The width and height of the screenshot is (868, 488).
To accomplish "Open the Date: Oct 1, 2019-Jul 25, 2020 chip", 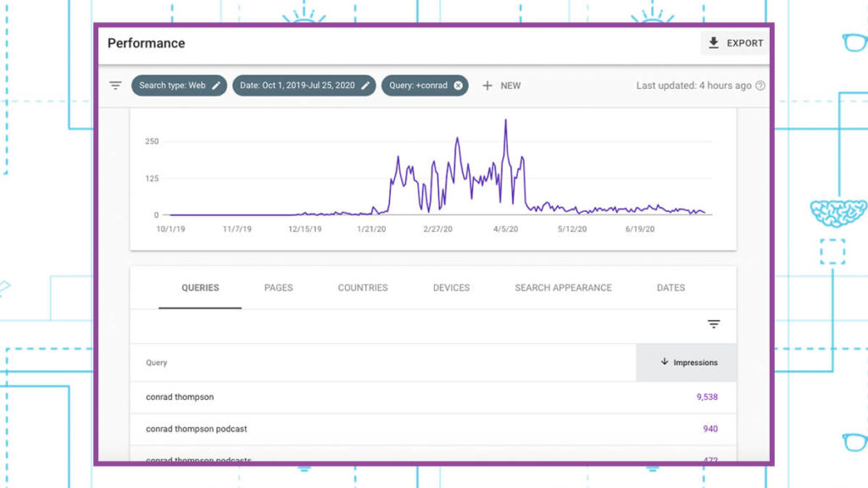I will [298, 86].
